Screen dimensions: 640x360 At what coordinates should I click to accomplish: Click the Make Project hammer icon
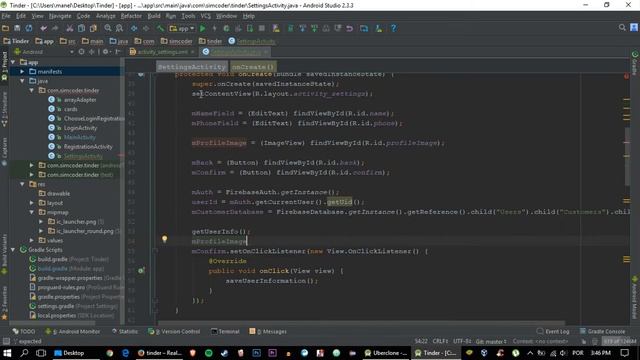pyautogui.click(x=160, y=29)
